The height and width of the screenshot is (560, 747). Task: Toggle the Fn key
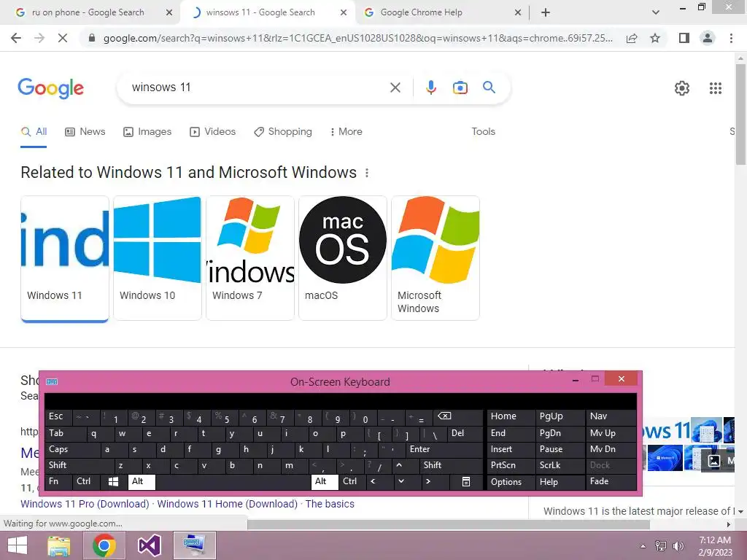point(58,482)
